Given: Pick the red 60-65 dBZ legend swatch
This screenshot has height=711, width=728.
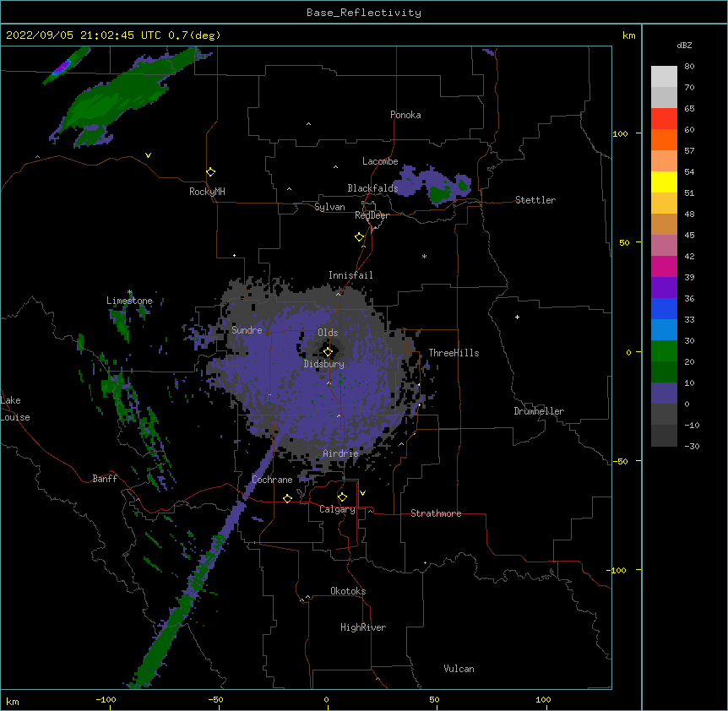Looking at the screenshot, I should 664,119.
